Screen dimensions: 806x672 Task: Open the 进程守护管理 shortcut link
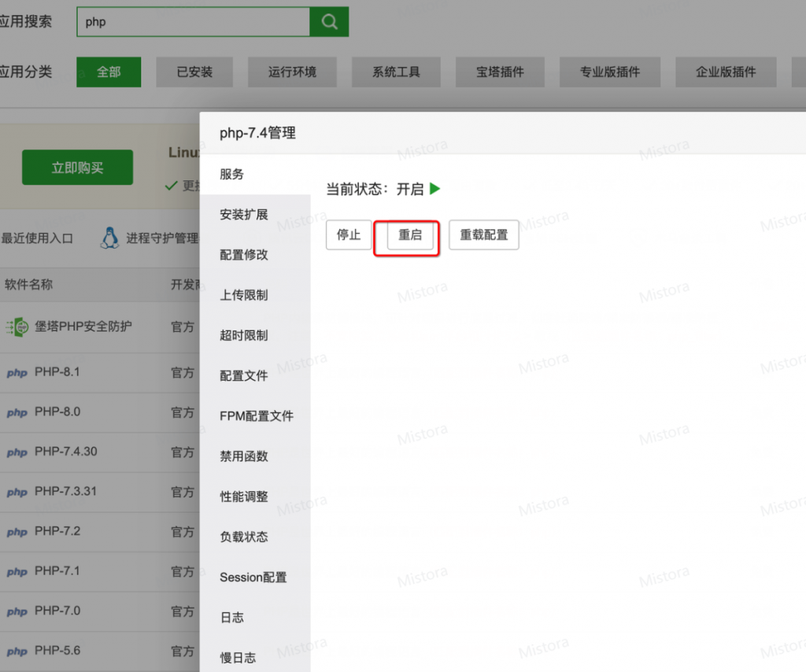(x=162, y=238)
